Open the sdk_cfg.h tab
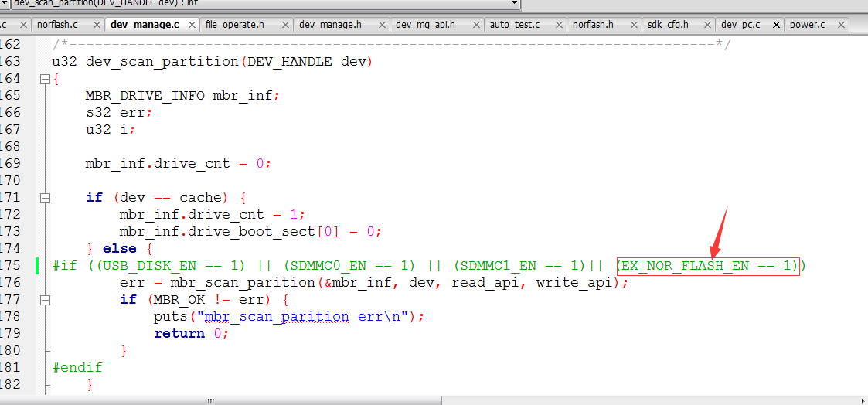868x405 pixels. pos(668,25)
